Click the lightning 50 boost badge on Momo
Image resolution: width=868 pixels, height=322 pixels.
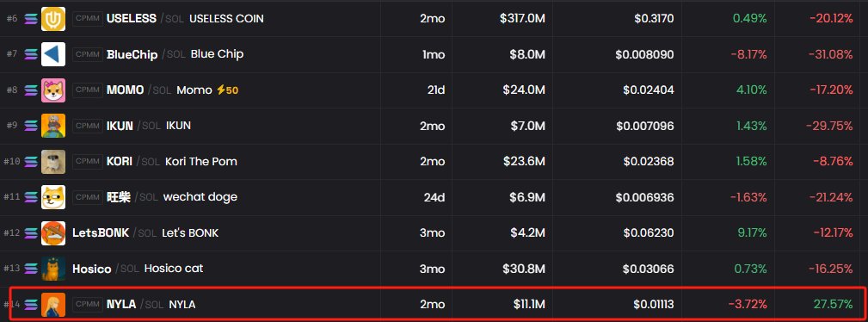[227, 90]
